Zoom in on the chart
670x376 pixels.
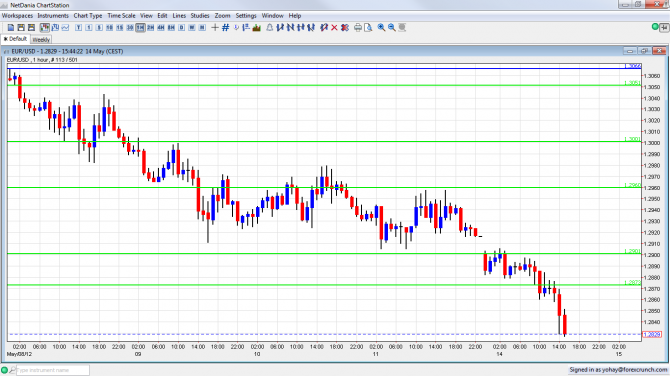click(381, 27)
